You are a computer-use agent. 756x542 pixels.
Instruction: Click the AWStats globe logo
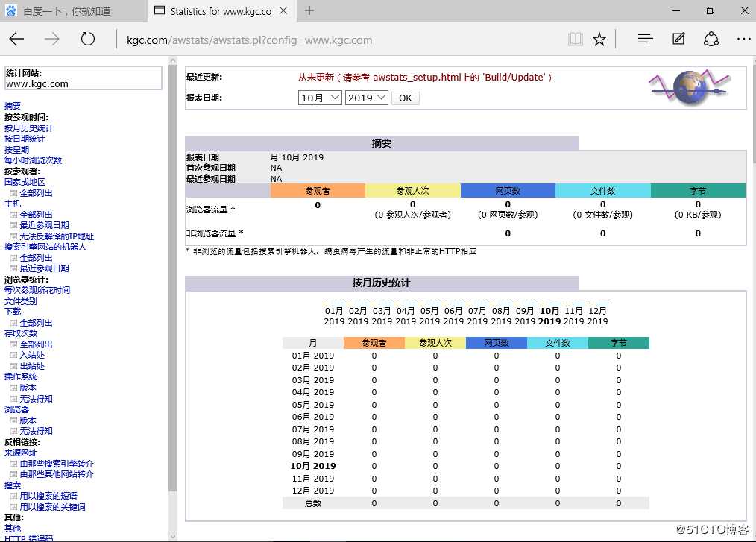(690, 87)
